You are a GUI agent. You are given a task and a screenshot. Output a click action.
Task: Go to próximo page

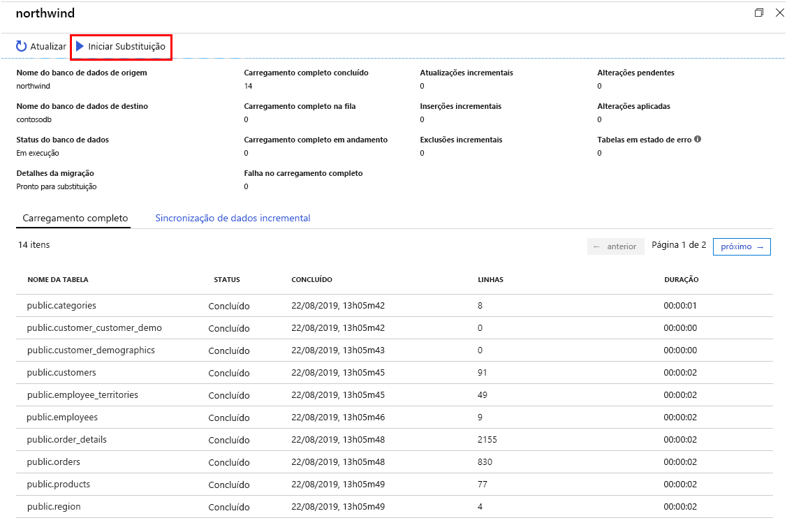[742, 246]
